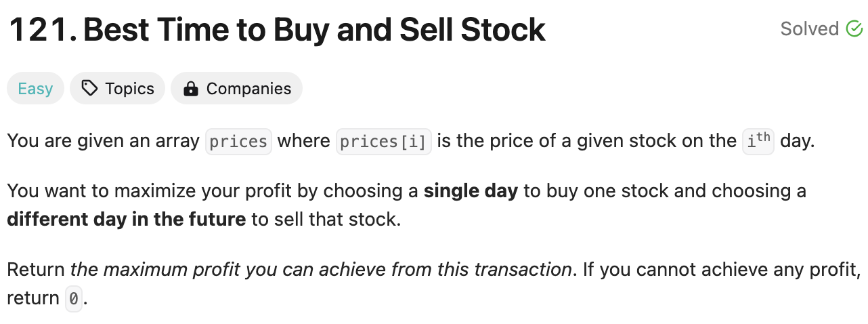
Task: Open the locked Companies pill button
Action: click(x=236, y=89)
